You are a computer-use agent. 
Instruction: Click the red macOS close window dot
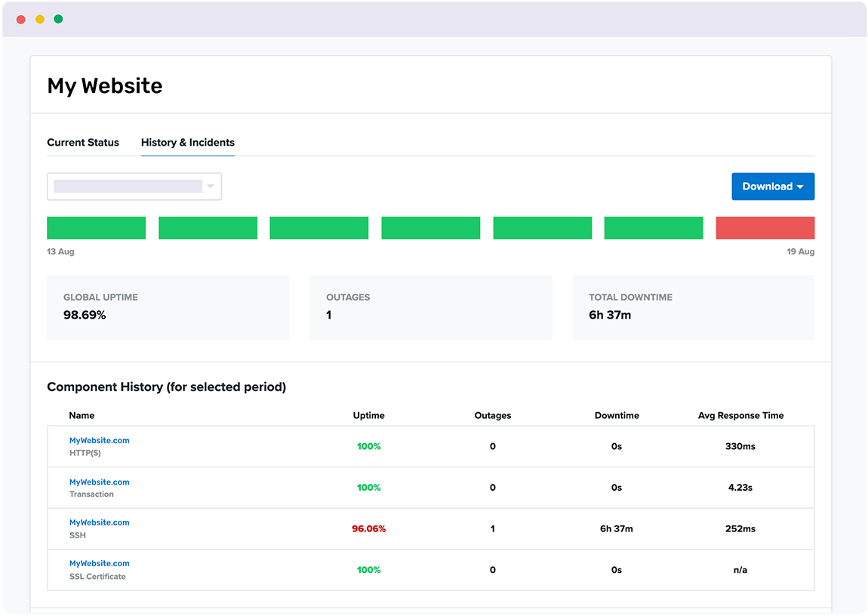coord(21,19)
